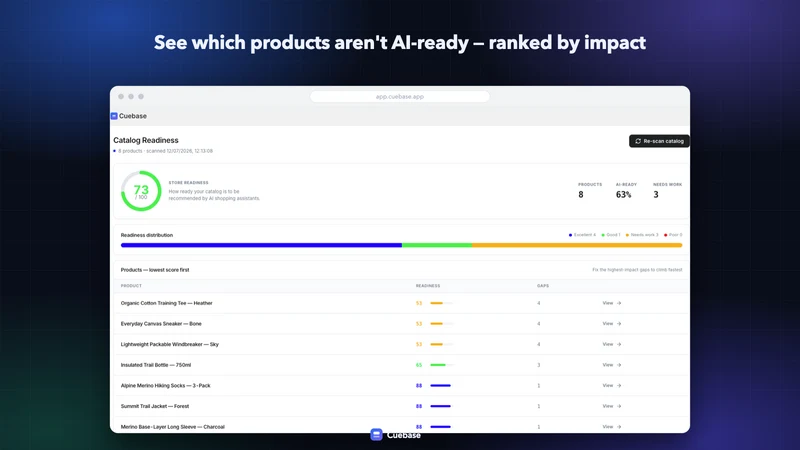The image size is (800, 450).
Task: Select Merino Base-Layer Long Sleeve — Charcoal product
Action: click(172, 427)
